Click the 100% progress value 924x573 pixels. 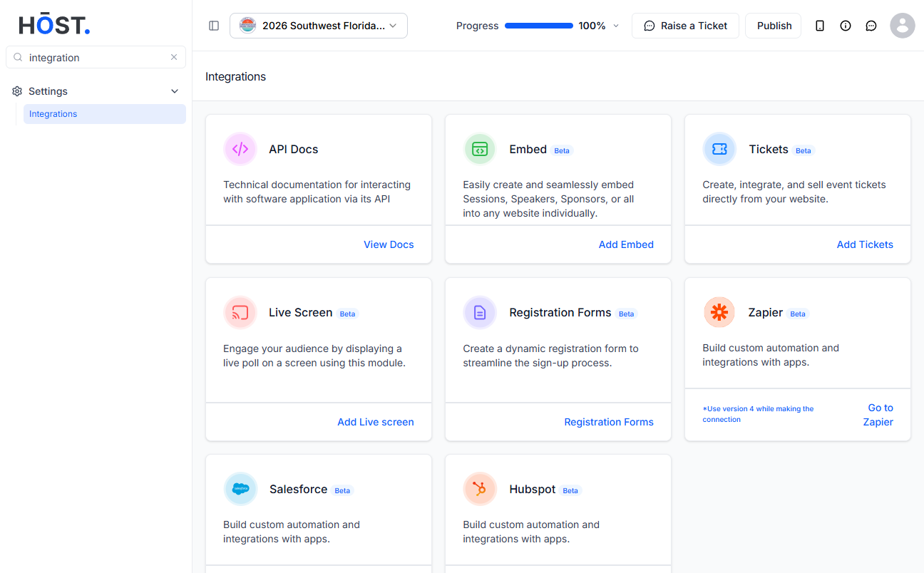point(592,26)
